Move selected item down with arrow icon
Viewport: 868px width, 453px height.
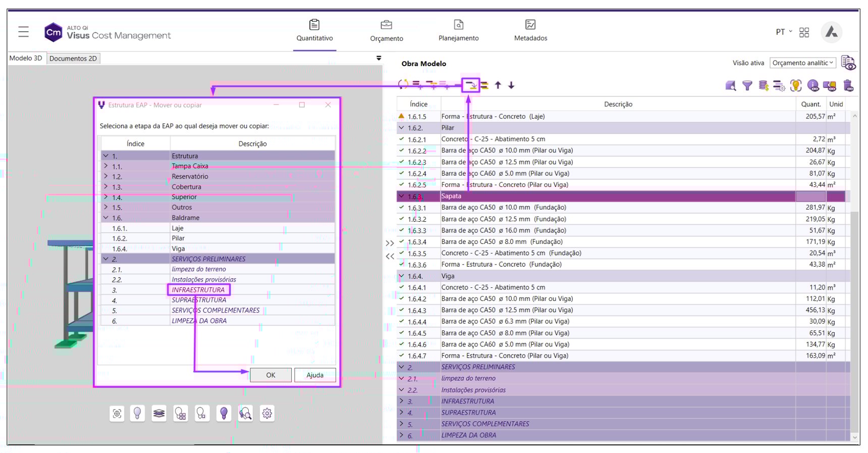511,85
